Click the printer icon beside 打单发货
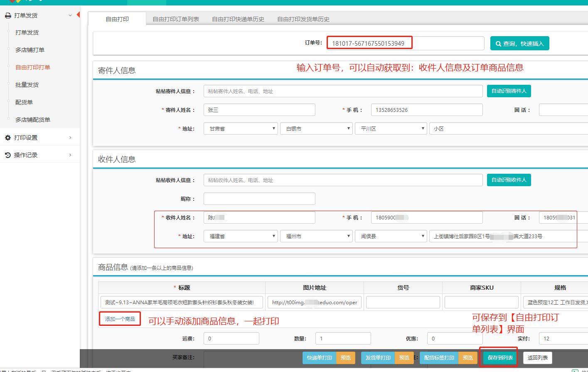Image resolution: width=588 pixels, height=372 pixels. tap(7, 15)
